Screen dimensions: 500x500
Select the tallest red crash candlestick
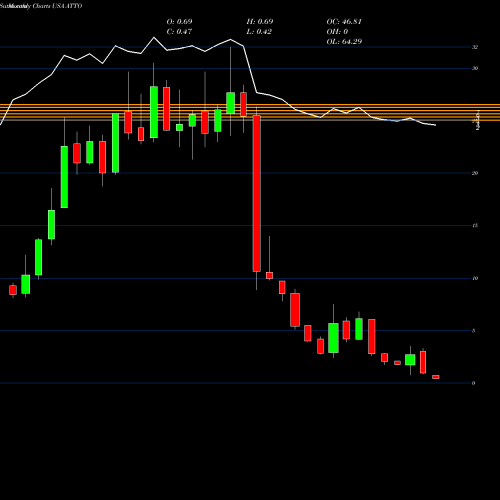click(x=256, y=193)
